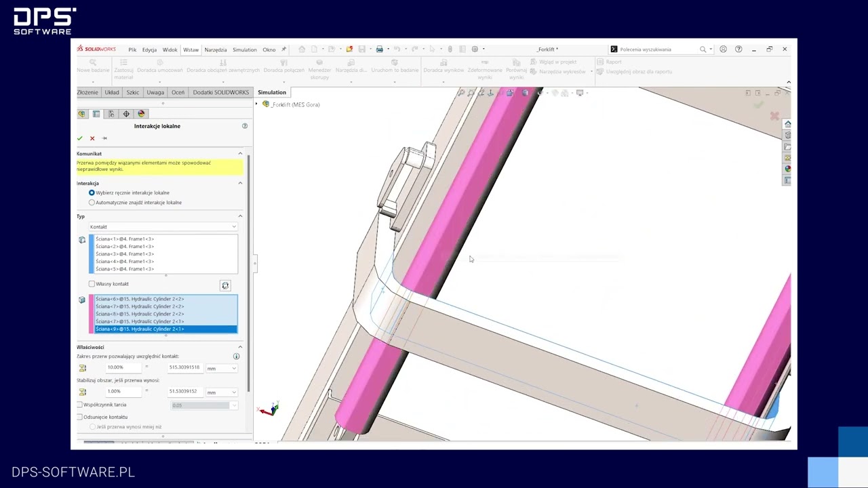Open help for Interakcje lokalne panel

click(x=245, y=126)
